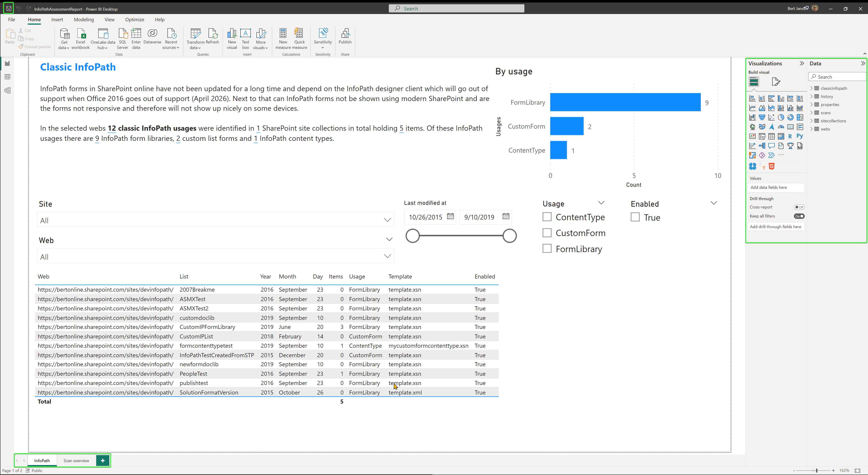Expand the sitecollections table

[811, 121]
